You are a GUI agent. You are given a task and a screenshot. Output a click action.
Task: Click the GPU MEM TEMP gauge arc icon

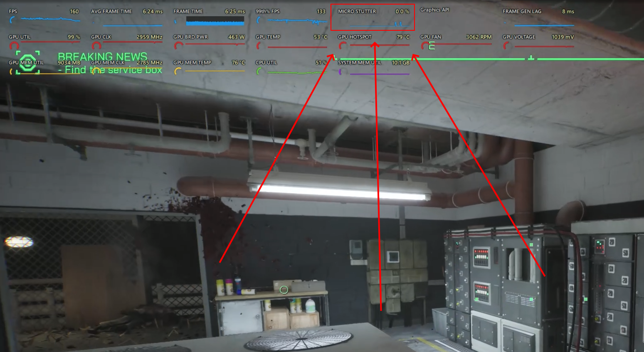tap(179, 71)
